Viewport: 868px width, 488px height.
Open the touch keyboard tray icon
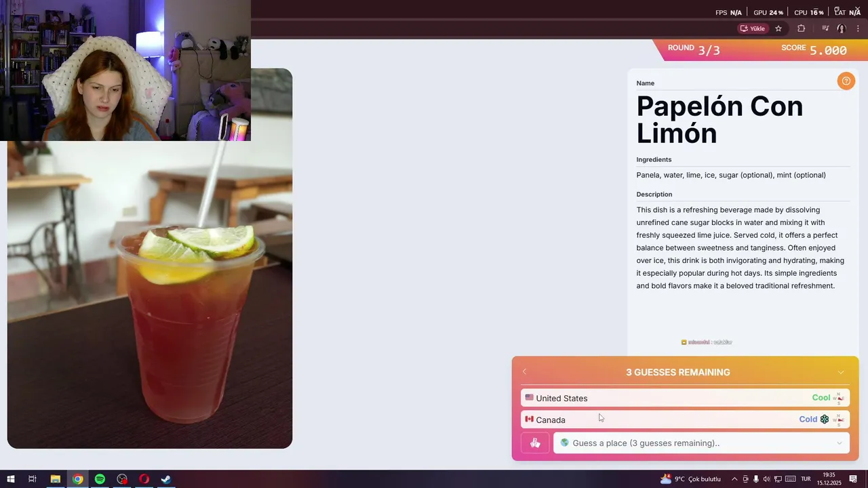pyautogui.click(x=790, y=479)
